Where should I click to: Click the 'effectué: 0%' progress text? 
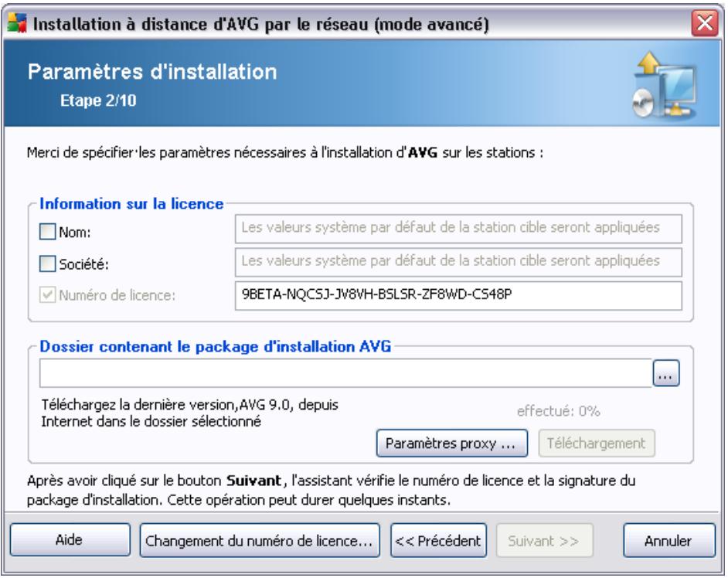[x=558, y=411]
